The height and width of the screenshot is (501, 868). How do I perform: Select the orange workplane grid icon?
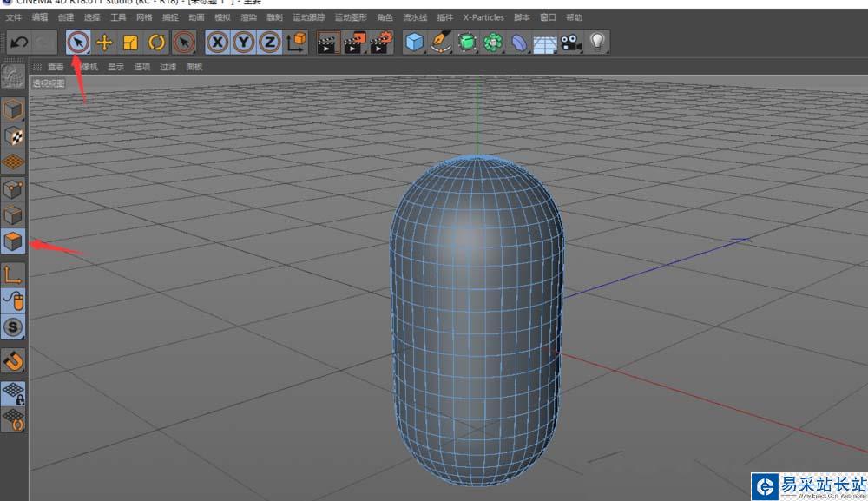[x=13, y=162]
